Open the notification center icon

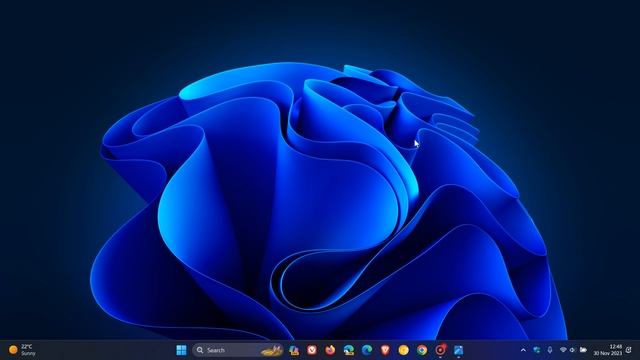click(629, 350)
